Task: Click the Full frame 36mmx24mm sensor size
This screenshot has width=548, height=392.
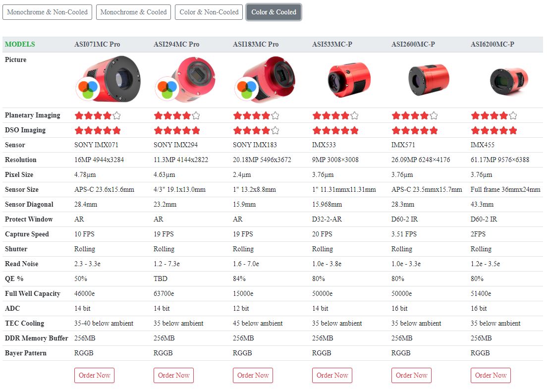Action: point(505,189)
